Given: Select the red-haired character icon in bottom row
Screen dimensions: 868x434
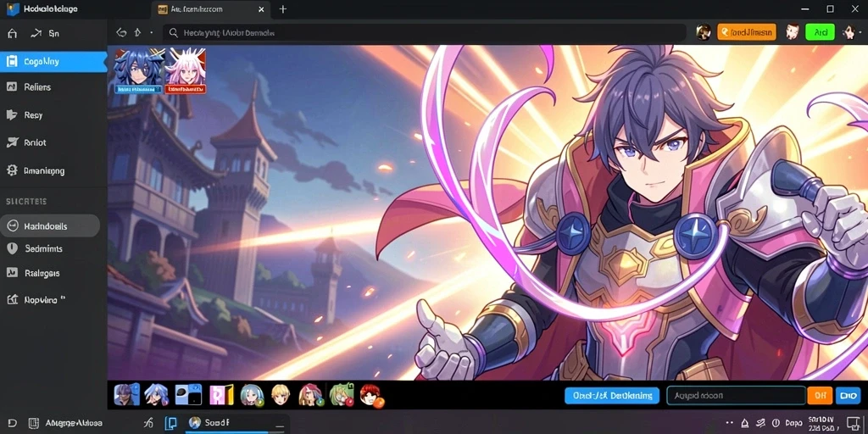Looking at the screenshot, I should point(371,396).
